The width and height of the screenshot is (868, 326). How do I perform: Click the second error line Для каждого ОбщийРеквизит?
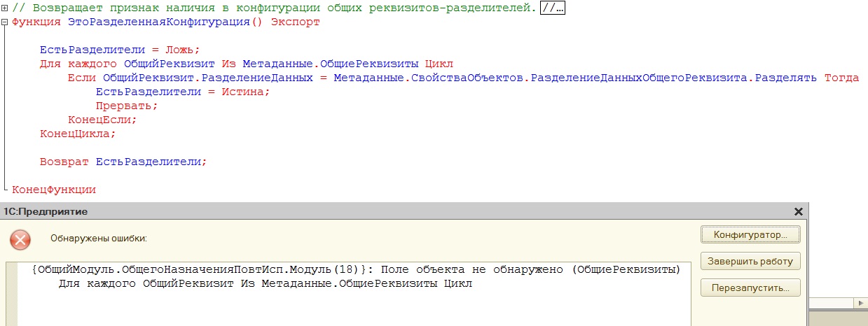[266, 284]
